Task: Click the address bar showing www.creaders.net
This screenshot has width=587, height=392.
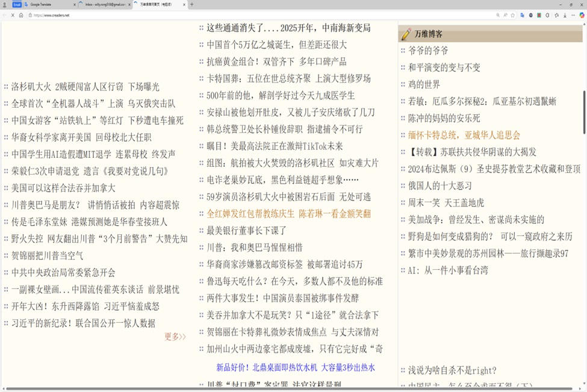Action: click(262, 15)
